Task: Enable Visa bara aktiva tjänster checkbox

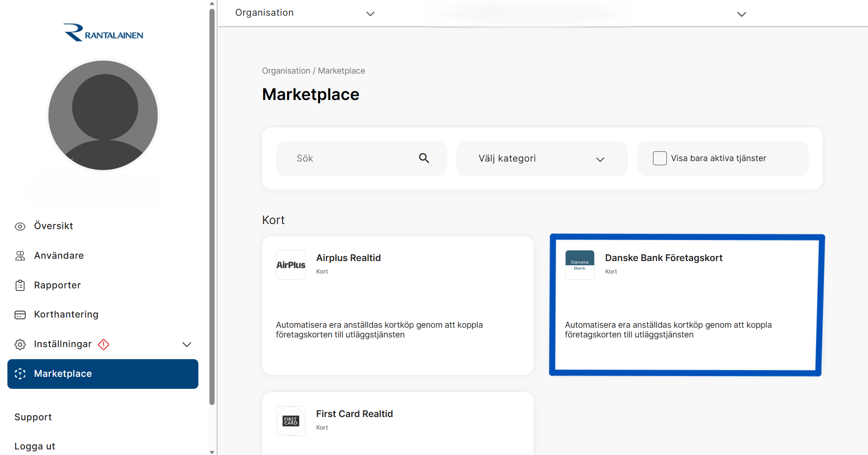Action: click(660, 158)
